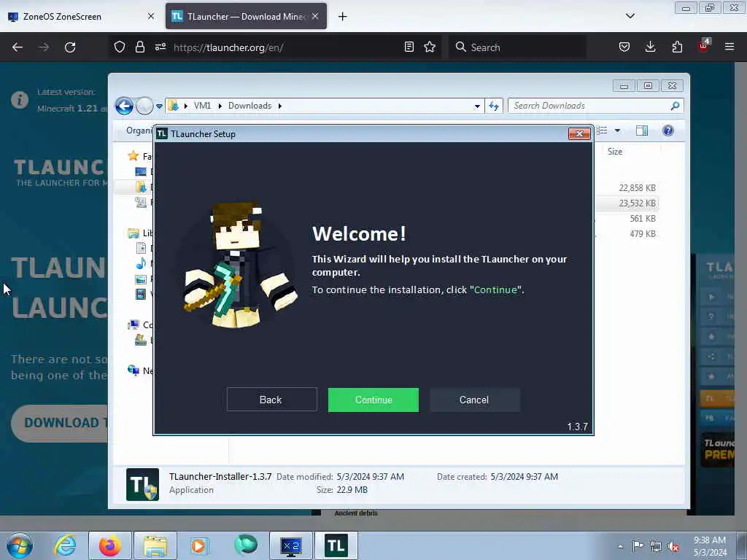
Task: Click the Music library icon in navigation pane
Action: pyautogui.click(x=141, y=263)
